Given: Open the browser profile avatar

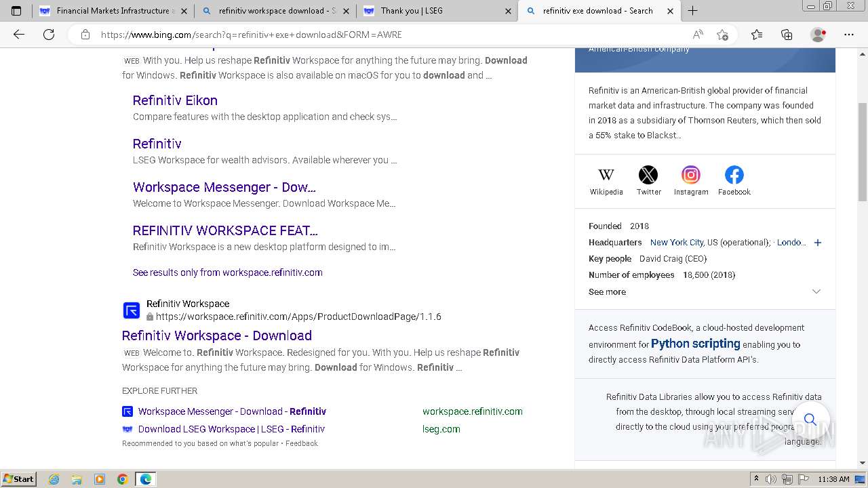Looking at the screenshot, I should [x=818, y=35].
